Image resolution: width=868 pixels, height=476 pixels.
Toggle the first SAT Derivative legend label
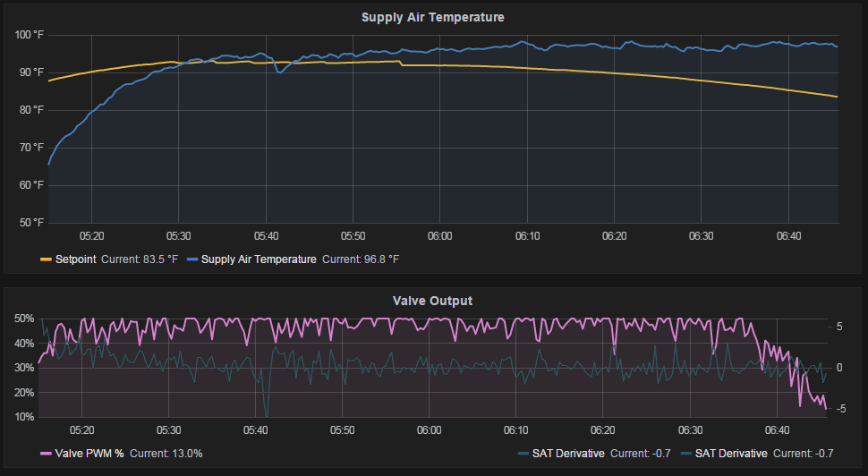click(568, 454)
